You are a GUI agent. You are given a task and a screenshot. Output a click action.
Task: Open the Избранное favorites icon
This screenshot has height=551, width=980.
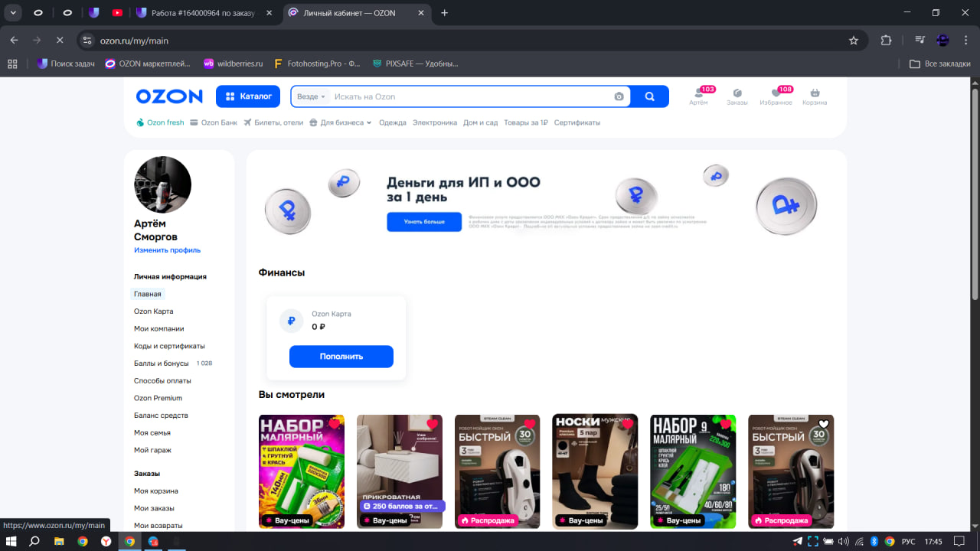[x=776, y=96]
